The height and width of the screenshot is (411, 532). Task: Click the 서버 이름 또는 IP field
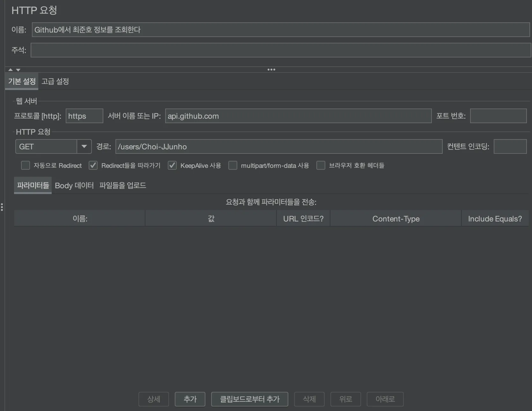(298, 116)
